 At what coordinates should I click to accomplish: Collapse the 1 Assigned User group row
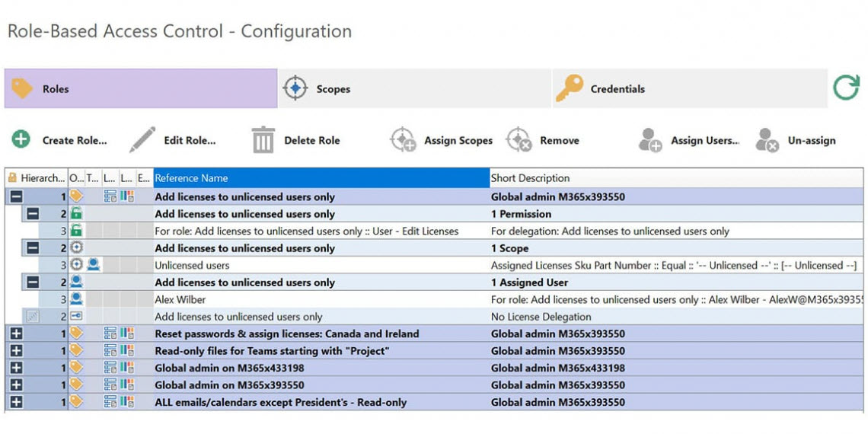pyautogui.click(x=33, y=282)
